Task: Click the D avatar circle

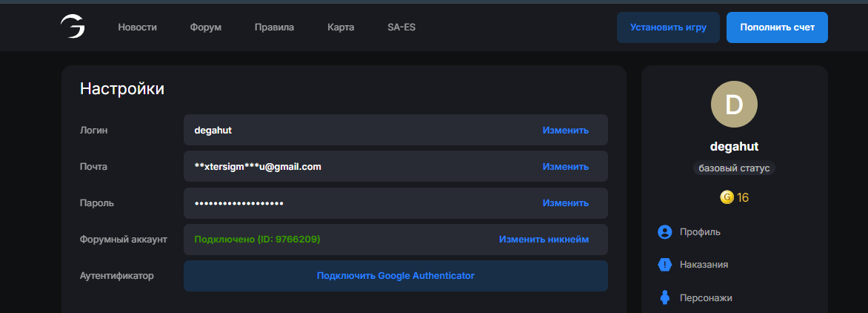Action: point(734,105)
